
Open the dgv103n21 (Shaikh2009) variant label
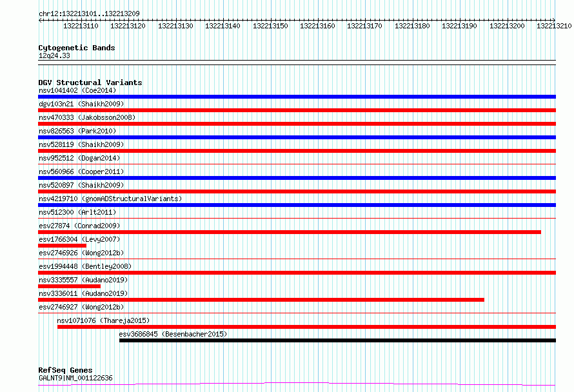81,104
